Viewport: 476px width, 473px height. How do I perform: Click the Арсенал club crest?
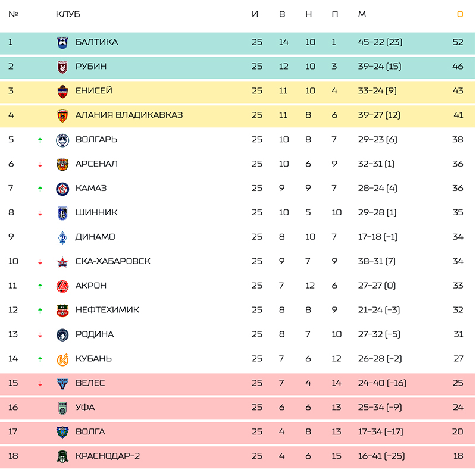click(x=62, y=165)
